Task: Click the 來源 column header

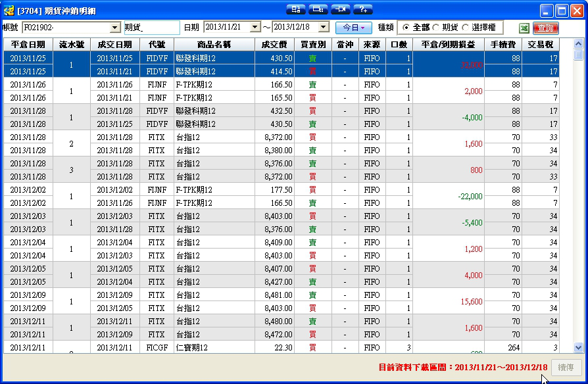Action: (372, 45)
